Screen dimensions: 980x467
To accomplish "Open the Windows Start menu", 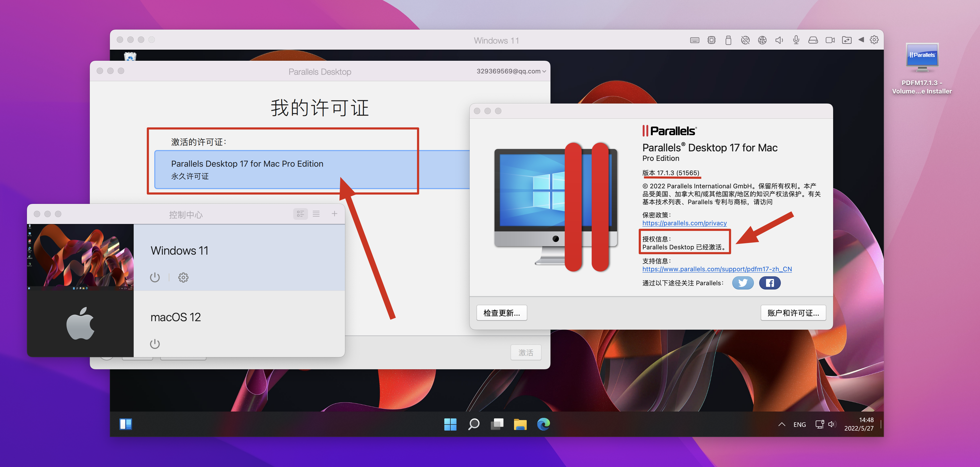I will pos(450,424).
